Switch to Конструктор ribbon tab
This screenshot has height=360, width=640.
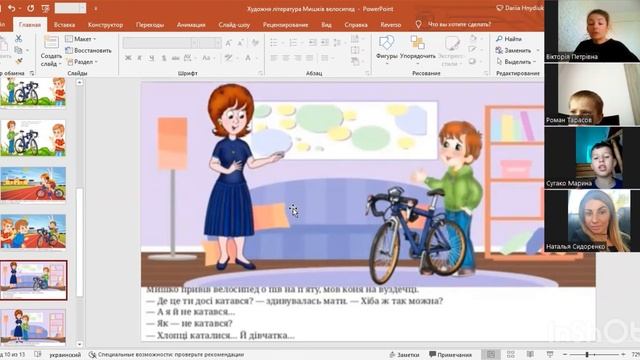click(105, 24)
